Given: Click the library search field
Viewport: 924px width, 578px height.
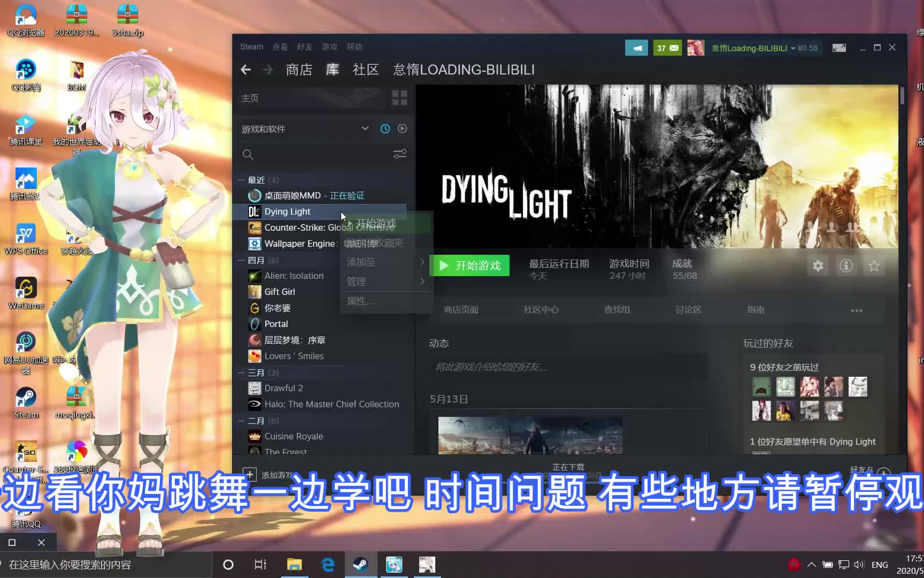Looking at the screenshot, I should [x=315, y=155].
